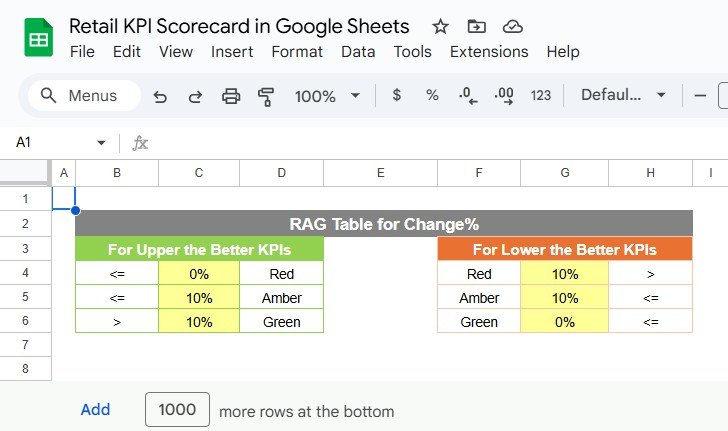Click the move to folder icon
728x431 pixels.
click(x=476, y=27)
